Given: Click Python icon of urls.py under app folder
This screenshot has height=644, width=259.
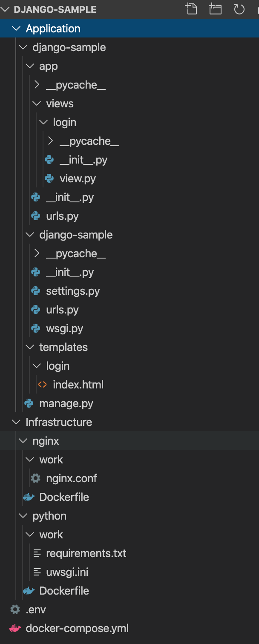Looking at the screenshot, I should pyautogui.click(x=36, y=216).
